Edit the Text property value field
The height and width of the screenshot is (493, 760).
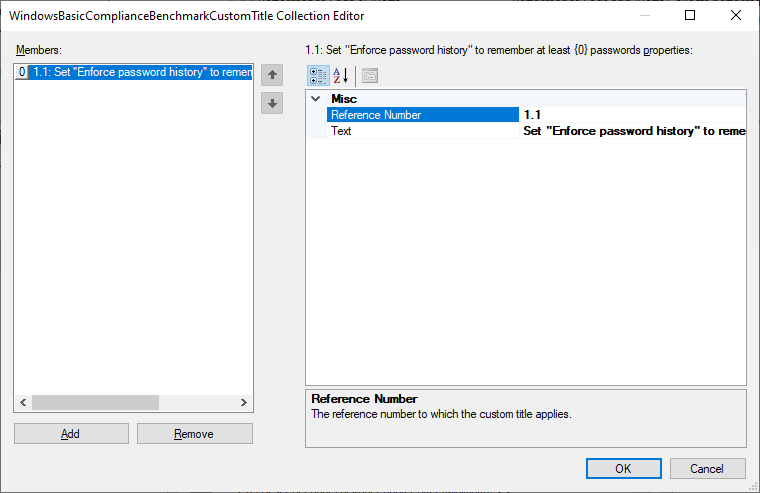pyautogui.click(x=632, y=131)
